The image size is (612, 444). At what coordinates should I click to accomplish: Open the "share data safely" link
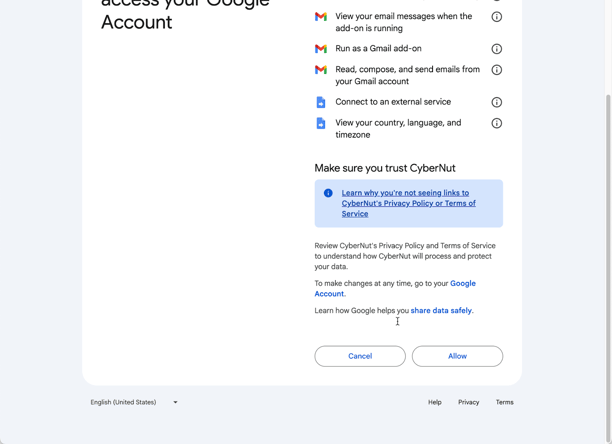point(441,311)
